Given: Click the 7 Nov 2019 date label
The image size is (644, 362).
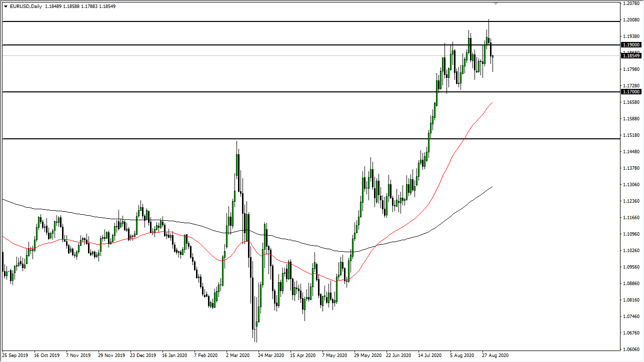Looking at the screenshot, I should coord(79,356).
